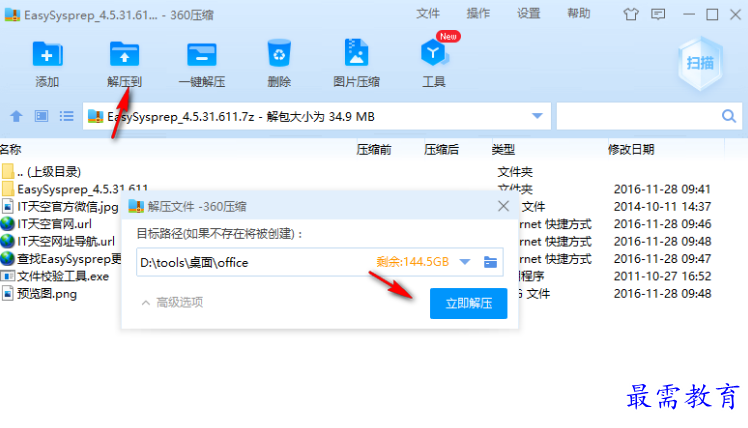Open the feedback message icon in the title bar
748x428 pixels.
pos(658,14)
